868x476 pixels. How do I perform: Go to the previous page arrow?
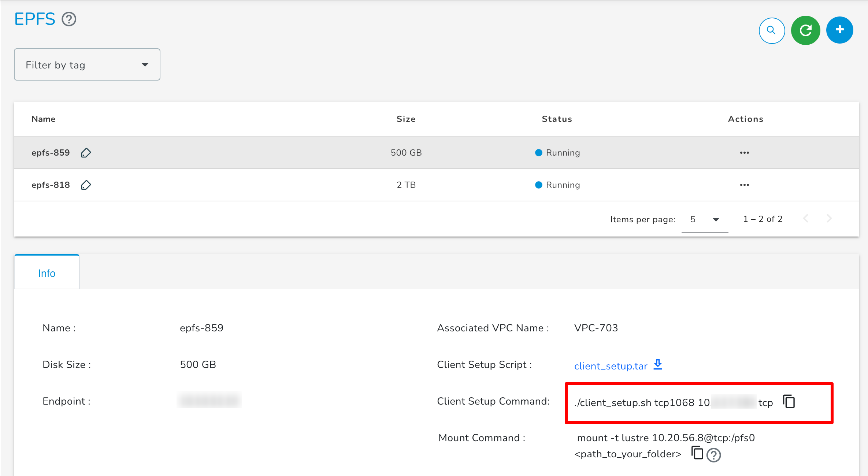[x=805, y=219]
